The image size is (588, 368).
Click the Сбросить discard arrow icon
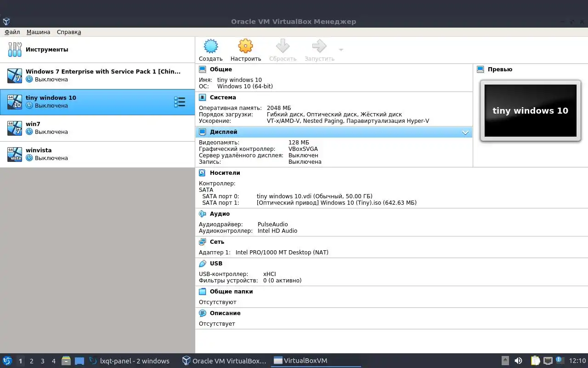coord(283,46)
